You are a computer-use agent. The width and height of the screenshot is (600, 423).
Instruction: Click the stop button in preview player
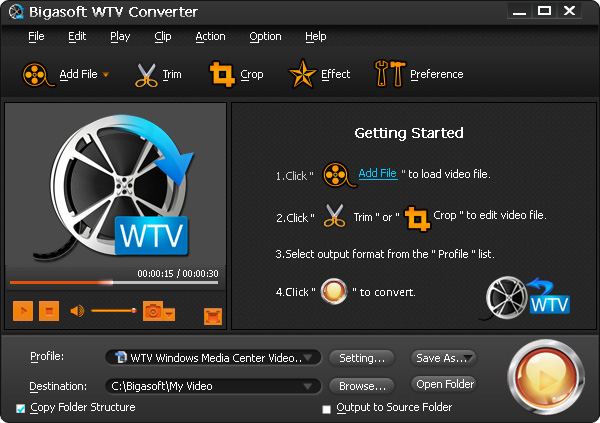49,311
